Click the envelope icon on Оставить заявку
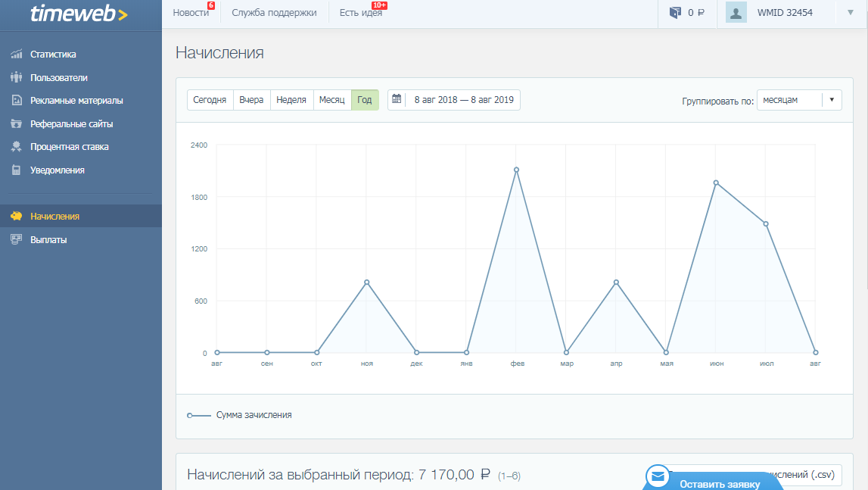Screen dimensions: 868x490 point(658,476)
